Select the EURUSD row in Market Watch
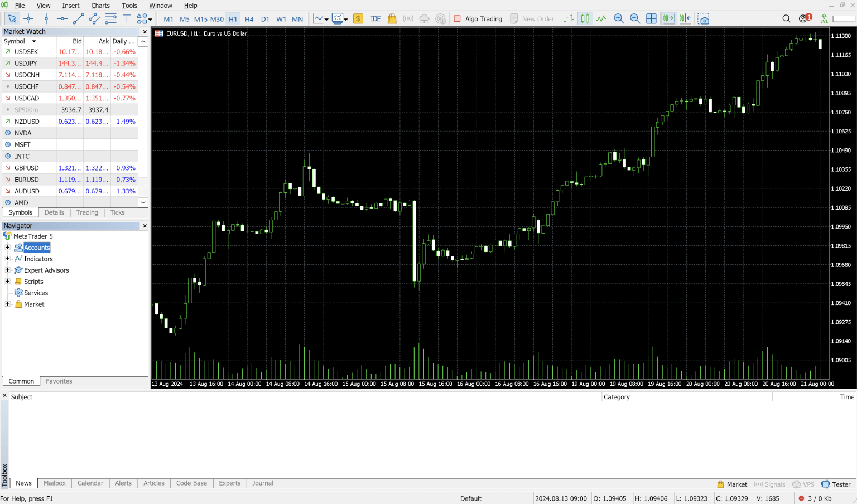The height and width of the screenshot is (504, 857). pyautogui.click(x=70, y=180)
